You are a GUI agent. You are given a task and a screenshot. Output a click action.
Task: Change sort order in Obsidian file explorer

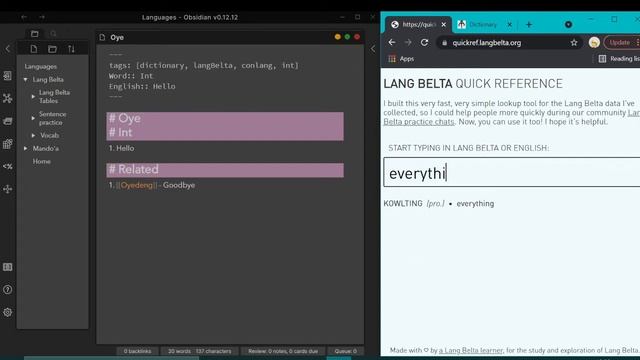[x=71, y=49]
